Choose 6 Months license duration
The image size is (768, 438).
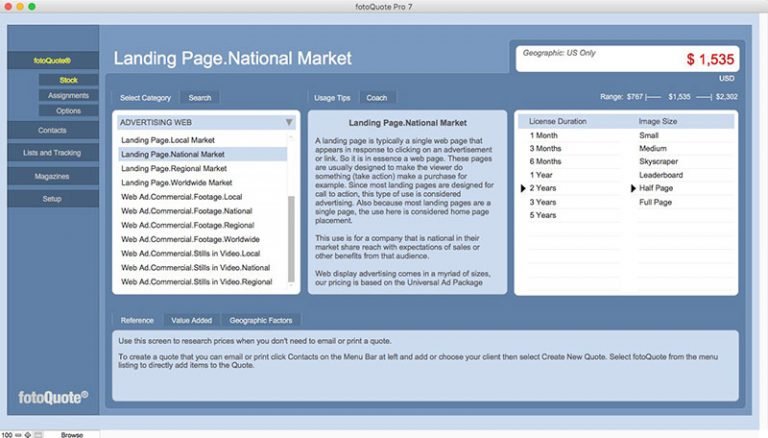point(545,162)
